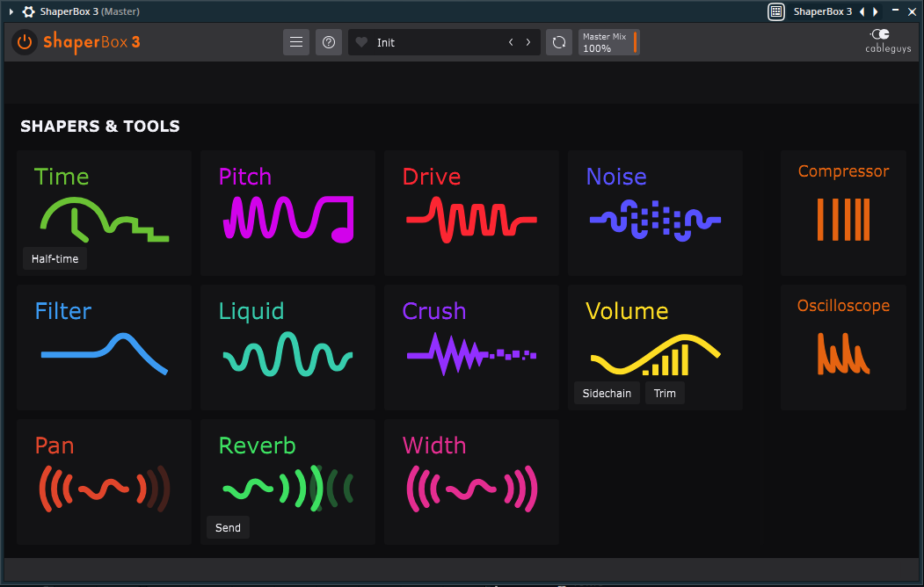Screen dimensions: 924x587
Task: Go to the next preset arrow
Action: (528, 42)
